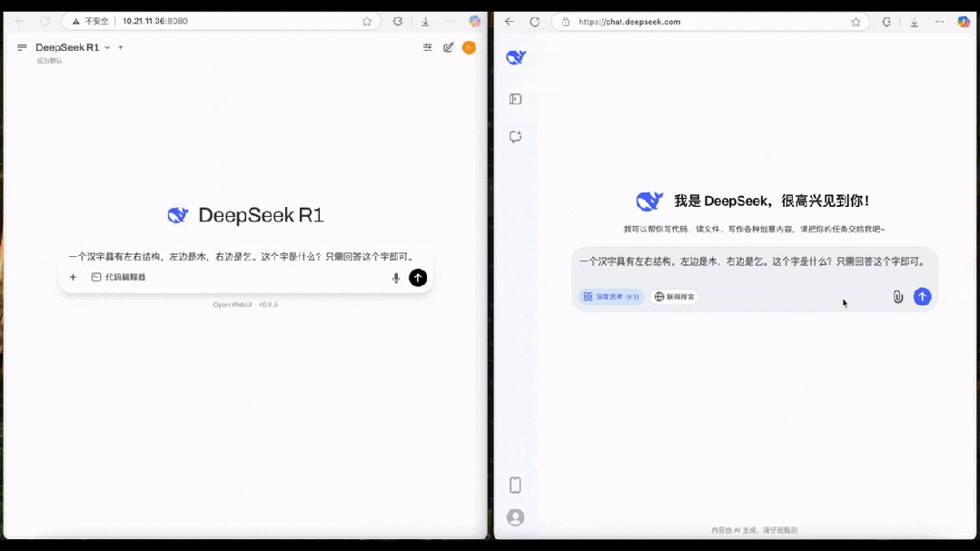Click the Copilot icon in right browser toolbar
Image resolution: width=980 pixels, height=551 pixels.
(x=964, y=22)
